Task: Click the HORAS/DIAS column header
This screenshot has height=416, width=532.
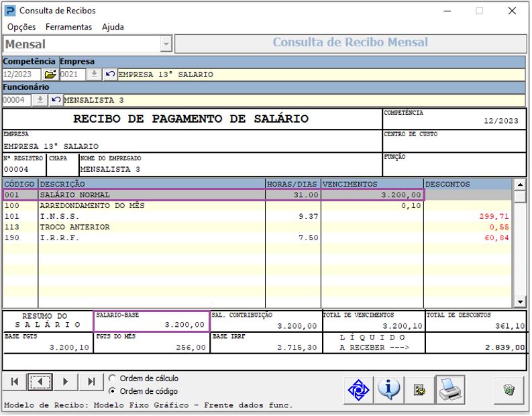Action: click(x=293, y=184)
